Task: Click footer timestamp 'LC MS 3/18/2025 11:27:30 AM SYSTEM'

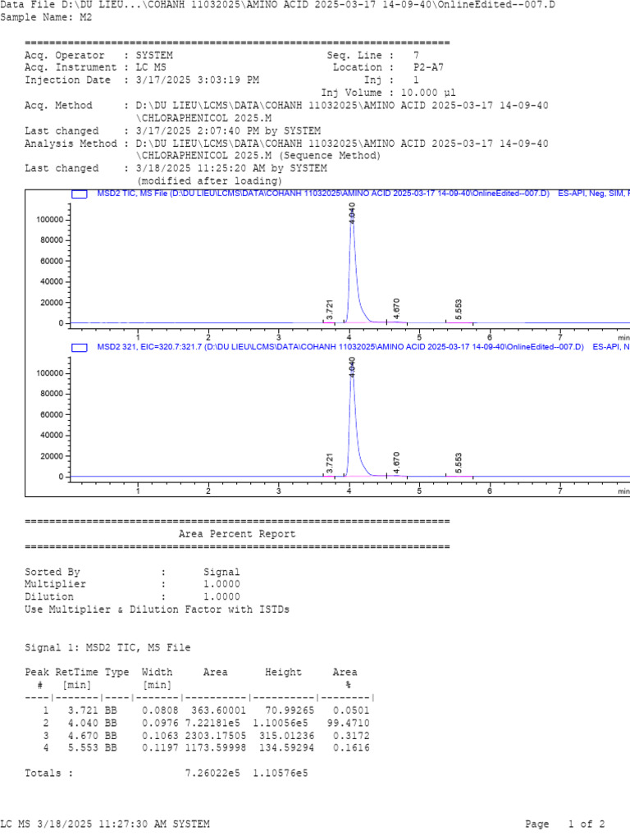Action: [x=105, y=824]
